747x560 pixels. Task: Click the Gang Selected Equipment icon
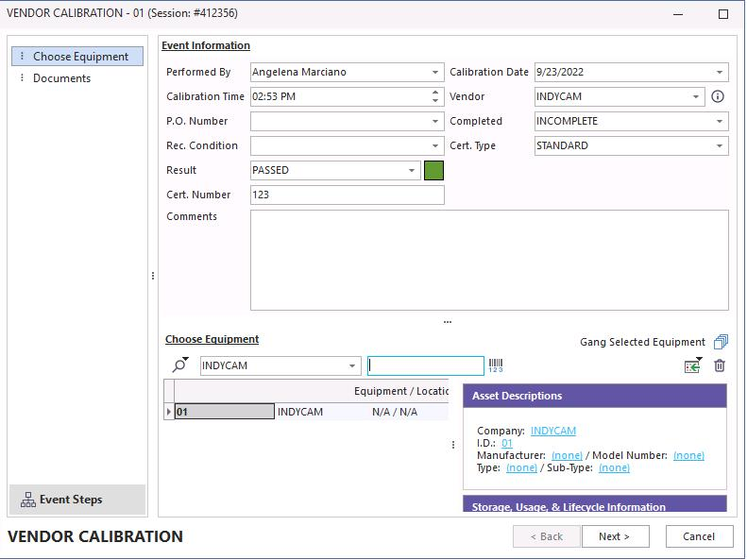click(x=721, y=342)
